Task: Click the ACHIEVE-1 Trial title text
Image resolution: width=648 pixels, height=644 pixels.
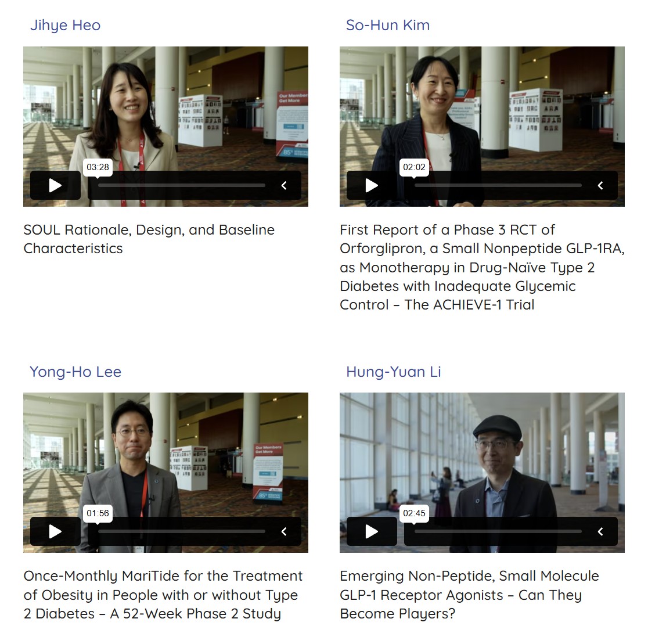Action: [x=483, y=267]
